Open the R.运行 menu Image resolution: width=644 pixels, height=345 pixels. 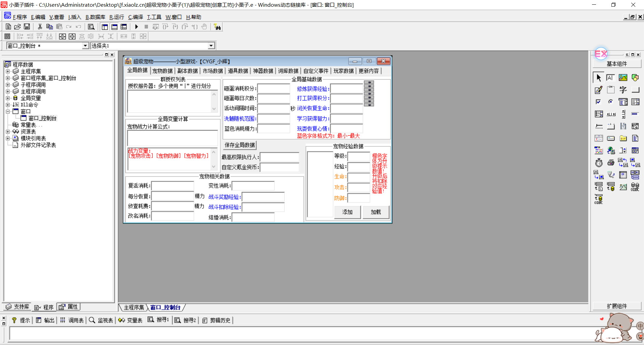pyautogui.click(x=116, y=17)
